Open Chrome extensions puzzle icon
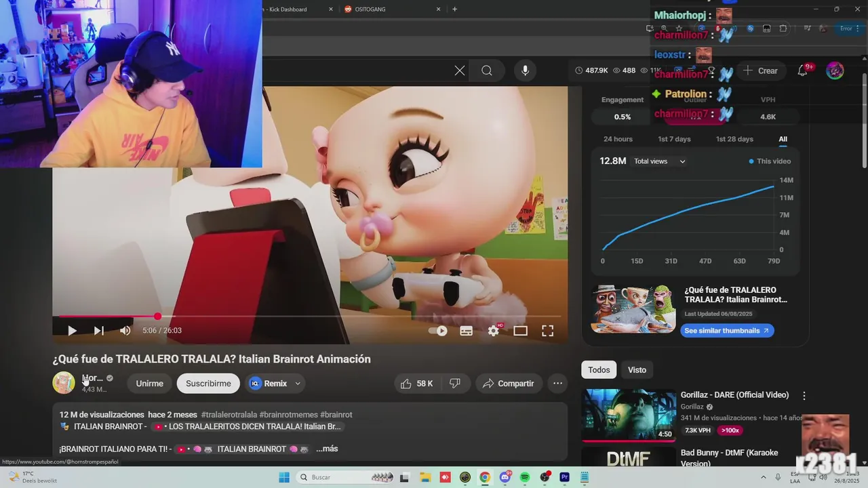Viewport: 868px width, 488px height. [783, 28]
